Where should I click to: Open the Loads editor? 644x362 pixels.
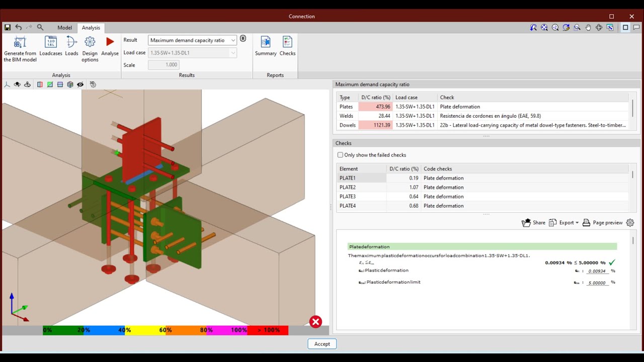pyautogui.click(x=71, y=48)
